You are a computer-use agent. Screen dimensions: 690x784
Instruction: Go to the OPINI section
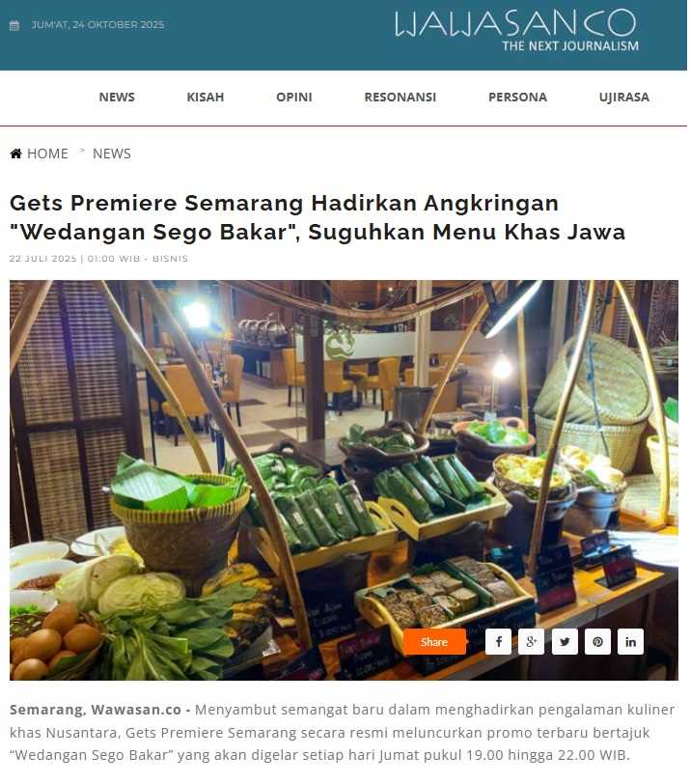(294, 97)
